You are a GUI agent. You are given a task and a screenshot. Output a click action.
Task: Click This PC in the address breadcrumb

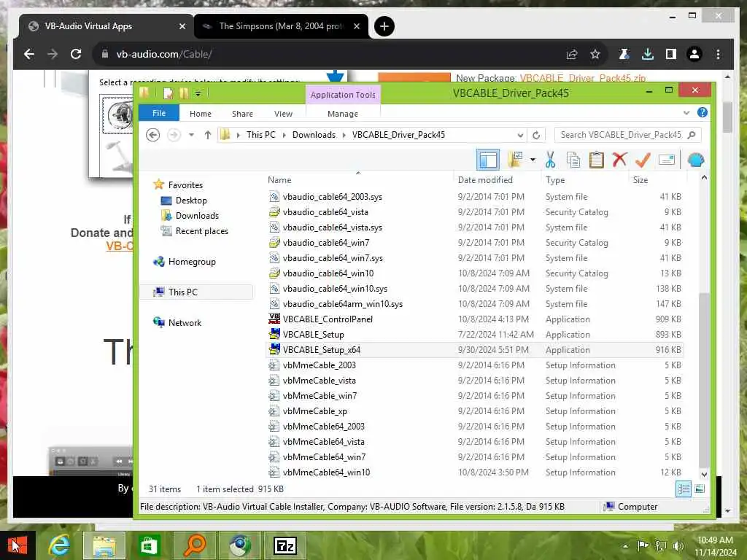point(260,135)
